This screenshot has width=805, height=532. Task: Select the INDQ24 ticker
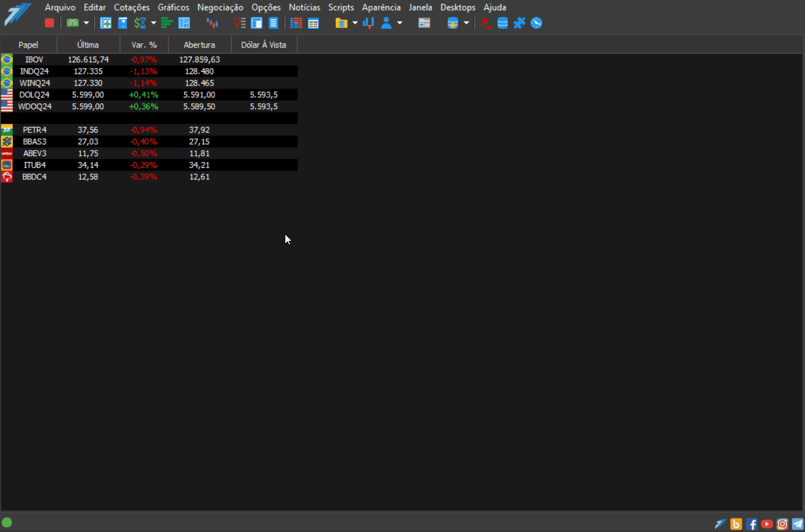pyautogui.click(x=35, y=71)
